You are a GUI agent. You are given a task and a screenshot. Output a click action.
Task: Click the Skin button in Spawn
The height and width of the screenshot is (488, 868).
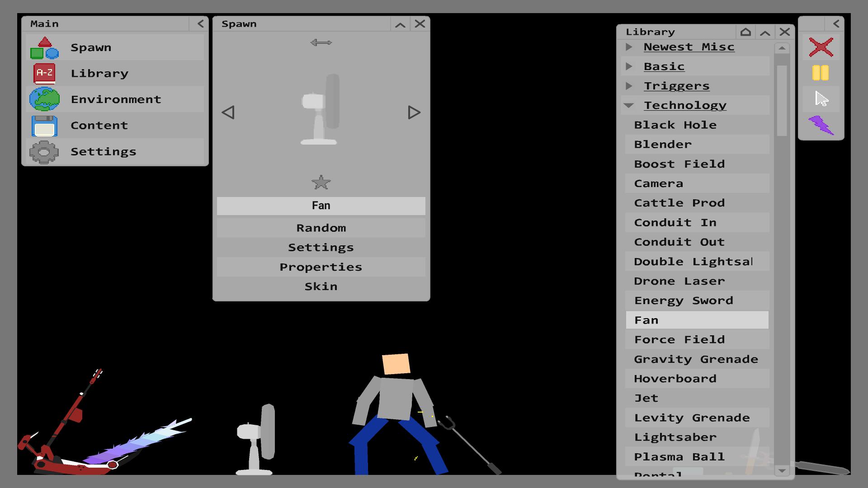[321, 286]
